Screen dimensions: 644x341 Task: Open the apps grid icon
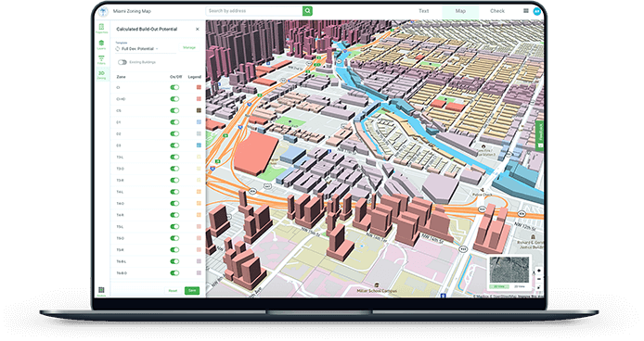pyautogui.click(x=526, y=11)
